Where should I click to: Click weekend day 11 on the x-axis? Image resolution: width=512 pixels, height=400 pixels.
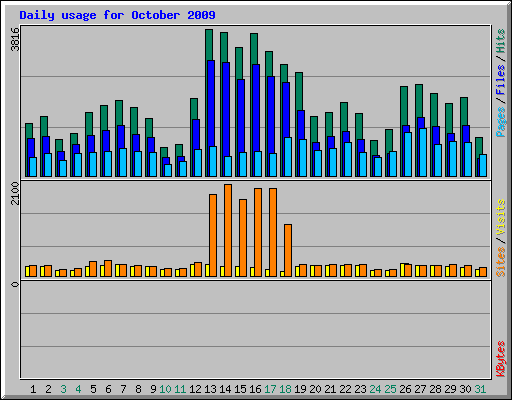point(180,389)
